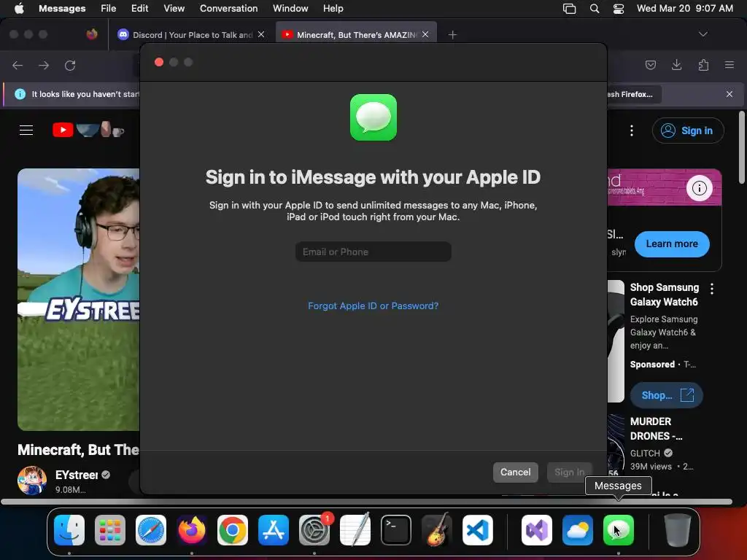
Task: Open the Weather app in the dock
Action: pyautogui.click(x=578, y=529)
